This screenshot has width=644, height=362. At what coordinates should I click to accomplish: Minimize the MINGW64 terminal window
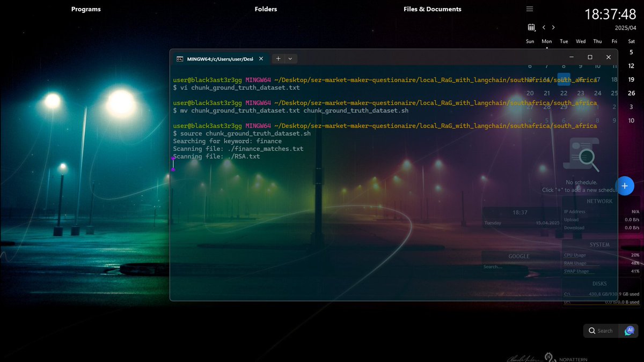pos(572,57)
